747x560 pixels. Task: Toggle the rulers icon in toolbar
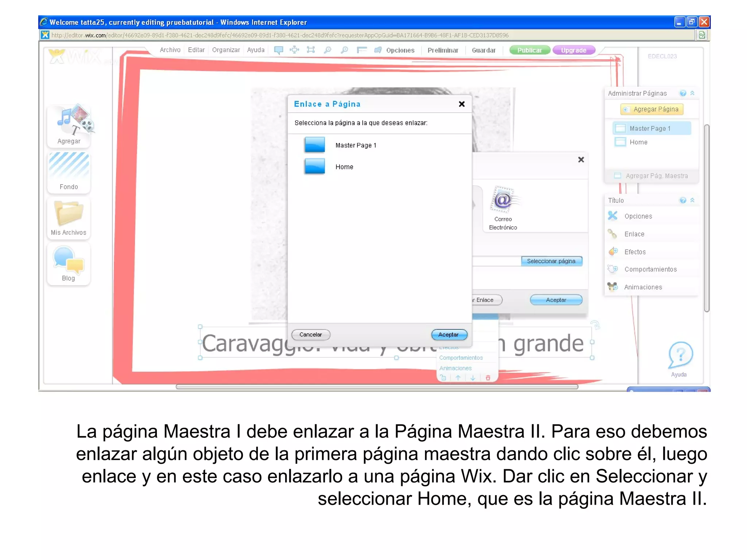click(x=361, y=50)
